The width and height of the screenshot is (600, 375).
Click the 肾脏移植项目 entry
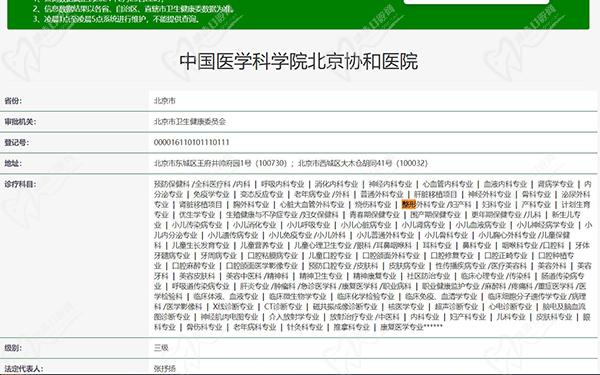pos(201,205)
